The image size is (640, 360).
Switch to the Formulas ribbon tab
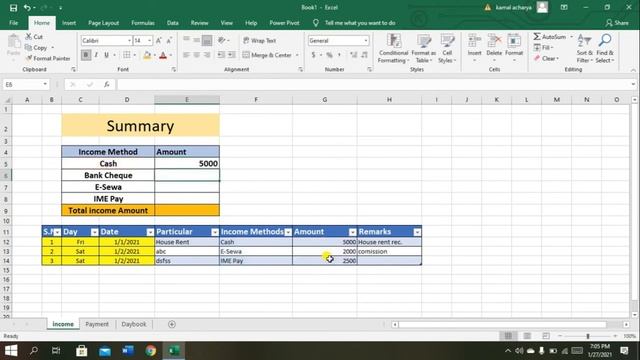click(143, 23)
